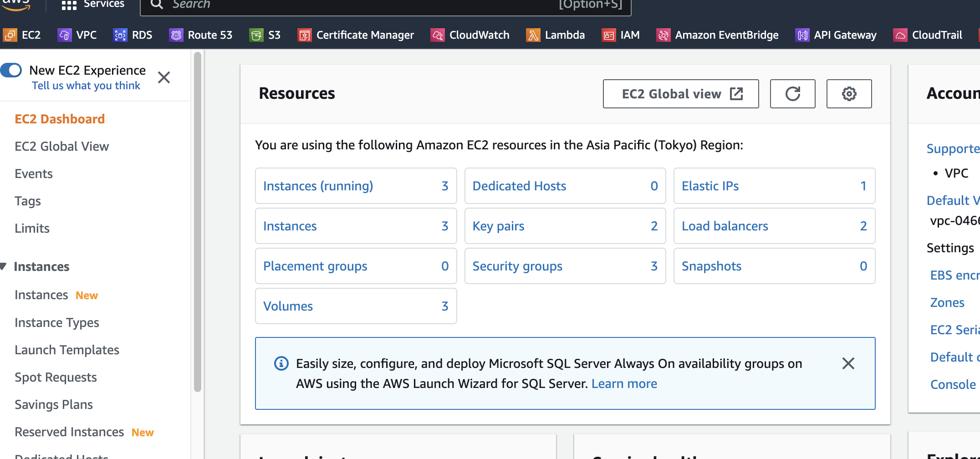Open the Services grid menu

(69, 5)
